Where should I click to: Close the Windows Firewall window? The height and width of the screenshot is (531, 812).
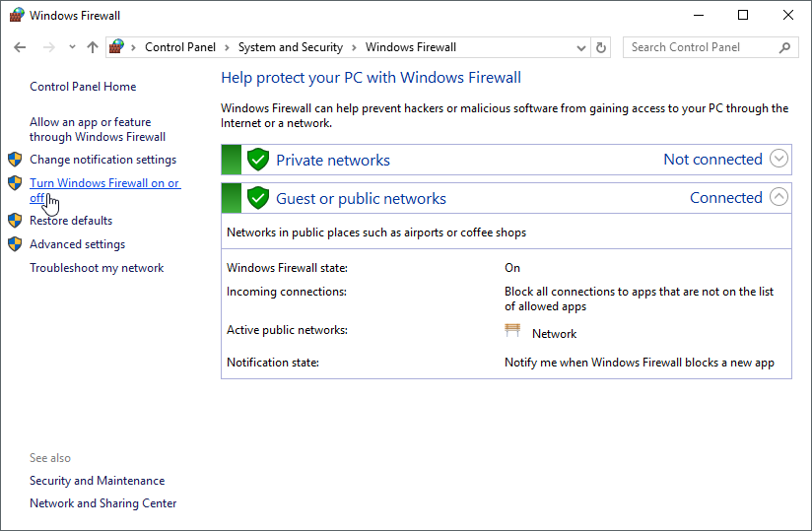787,15
